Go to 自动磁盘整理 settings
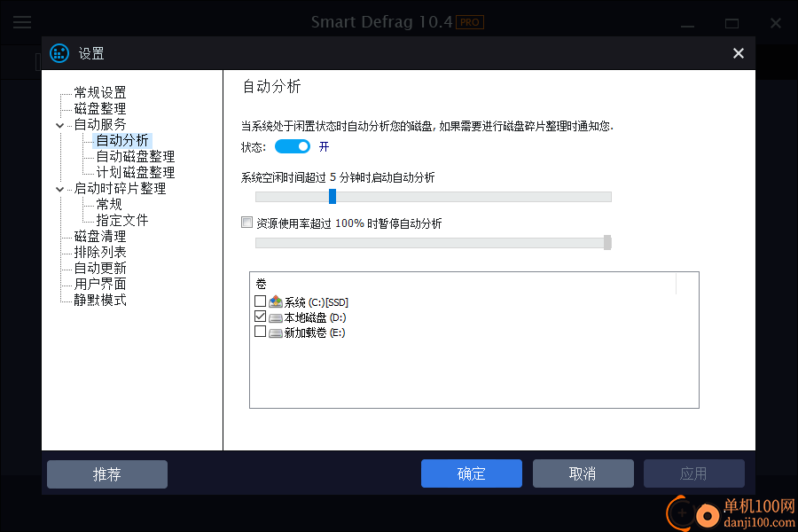The width and height of the screenshot is (798, 532). point(136,156)
